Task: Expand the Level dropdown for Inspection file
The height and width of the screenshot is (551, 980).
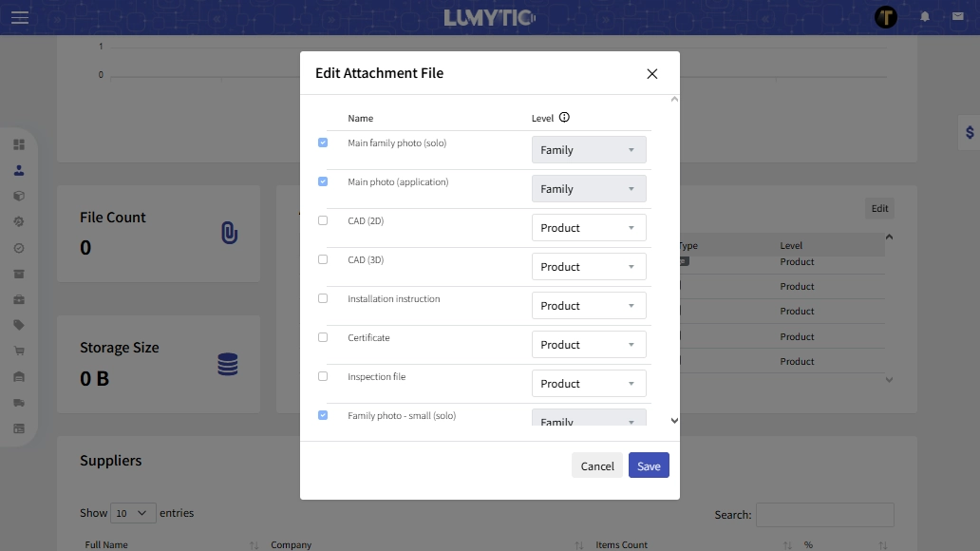Action: point(589,384)
